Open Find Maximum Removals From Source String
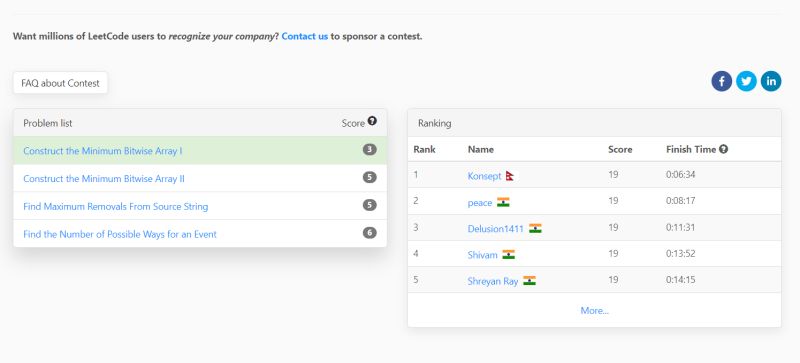Image resolution: width=800 pixels, height=363 pixels. tap(116, 207)
